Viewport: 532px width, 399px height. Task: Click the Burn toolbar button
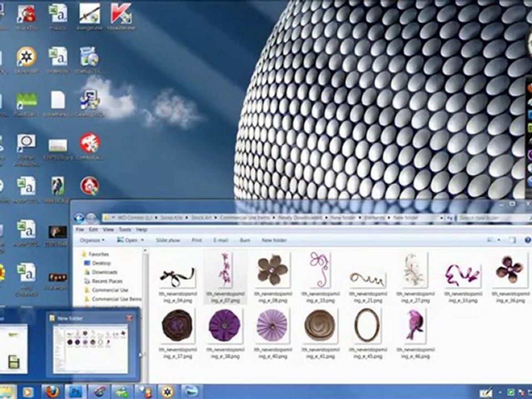point(244,240)
